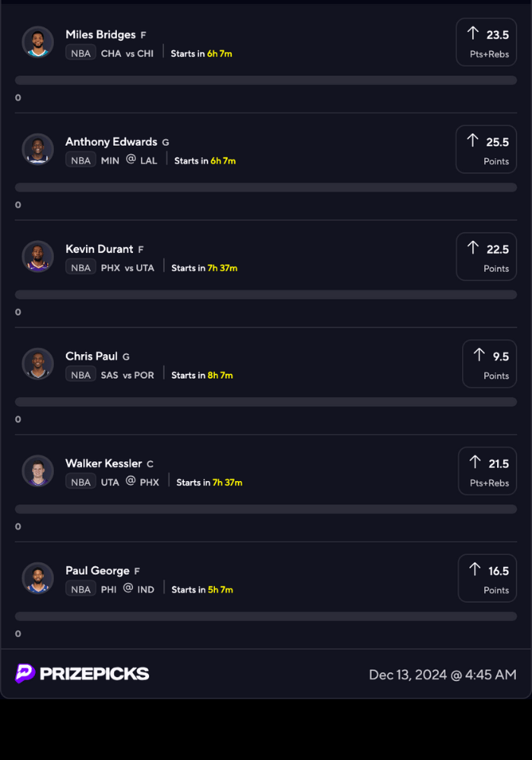The height and width of the screenshot is (760, 532).
Task: Click Kevin Durant's player avatar
Action: [38, 257]
